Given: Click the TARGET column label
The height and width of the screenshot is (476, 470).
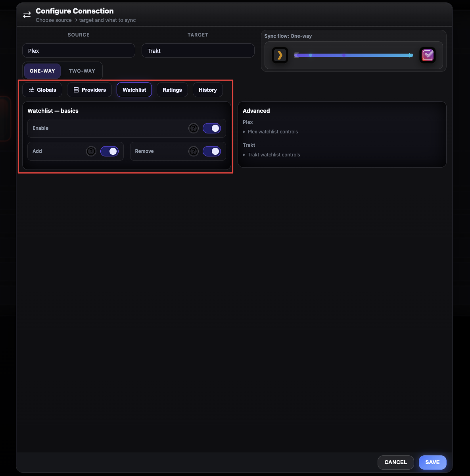Looking at the screenshot, I should point(198,35).
